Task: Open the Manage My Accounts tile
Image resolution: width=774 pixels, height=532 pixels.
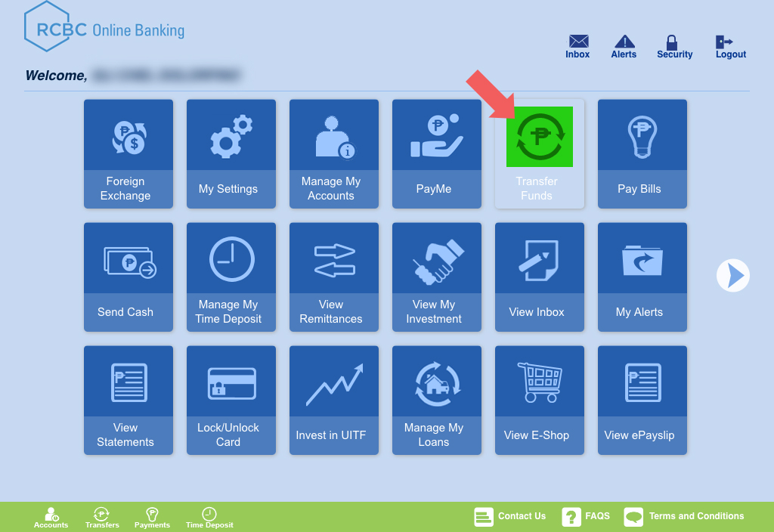Action: [333, 154]
